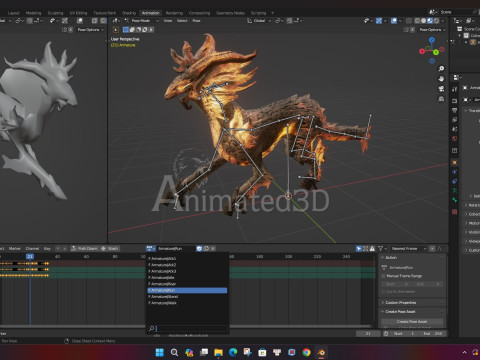Image resolution: width=480 pixels, height=360 pixels.
Task: Open the Global transform orientation dropdown
Action: 259,21
